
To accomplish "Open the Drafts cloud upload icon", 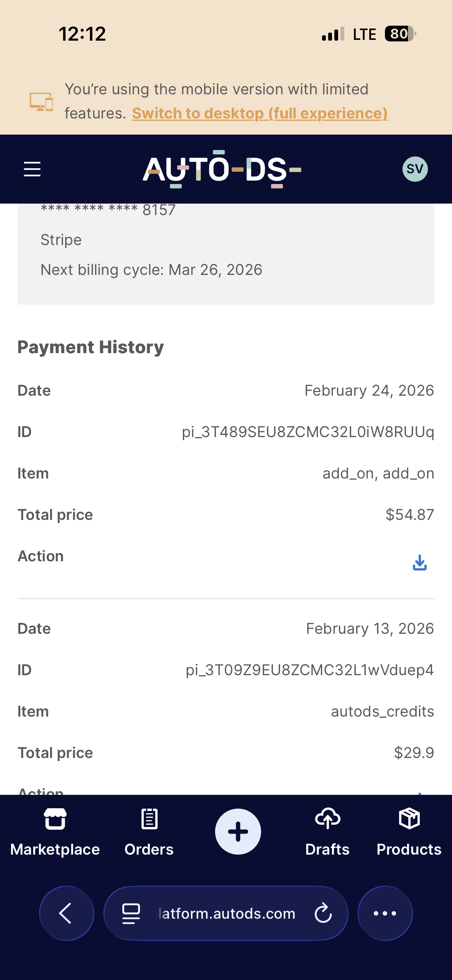I will [x=327, y=819].
